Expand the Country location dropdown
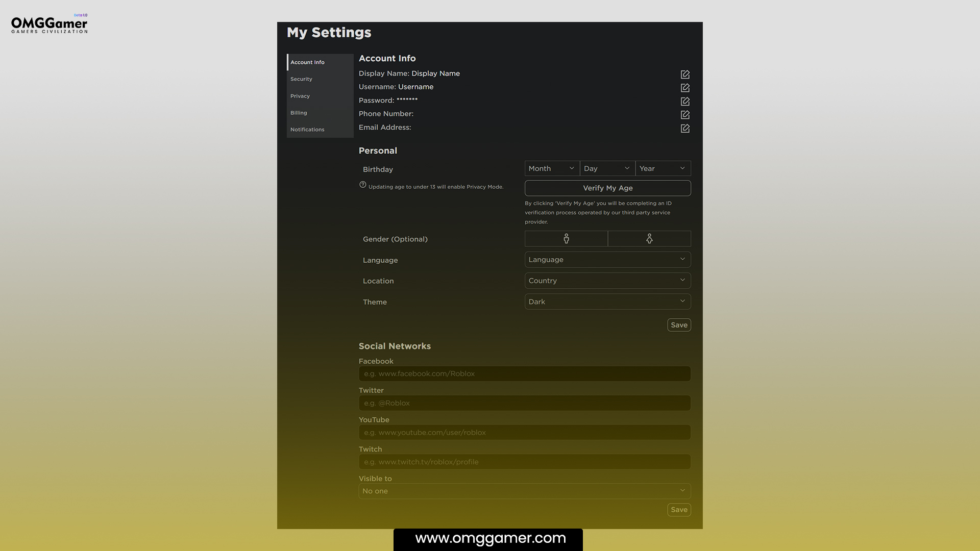This screenshot has width=980, height=551. click(x=608, y=281)
